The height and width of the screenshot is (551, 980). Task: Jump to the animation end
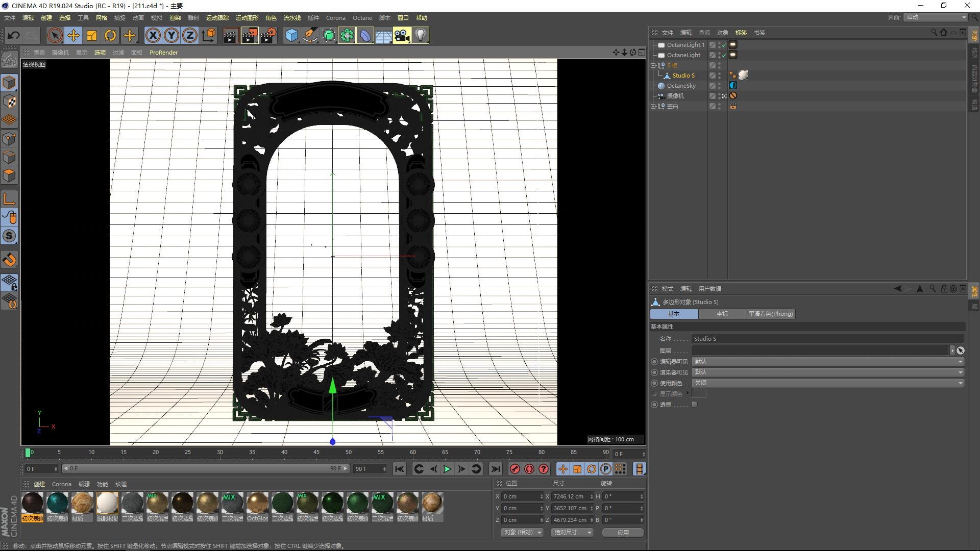tap(495, 469)
